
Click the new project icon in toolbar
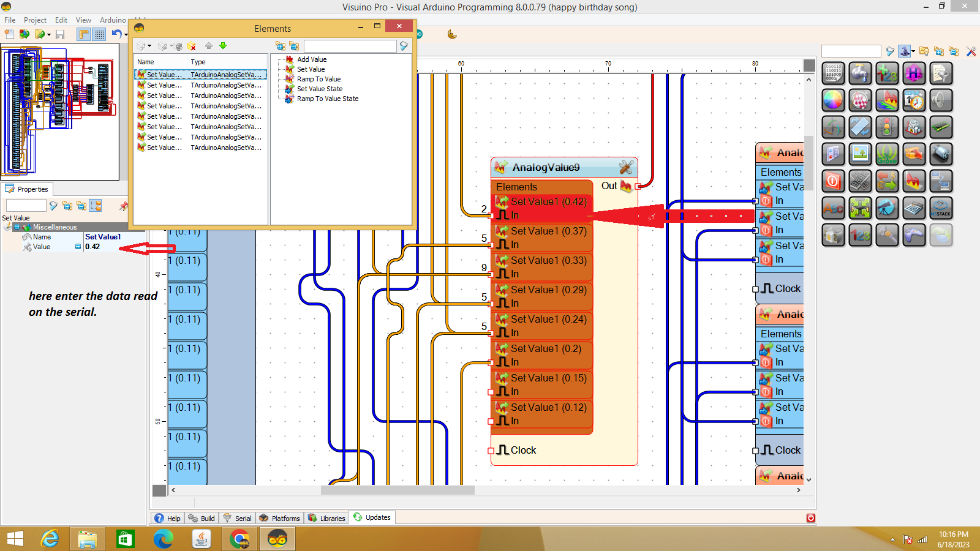(x=10, y=34)
